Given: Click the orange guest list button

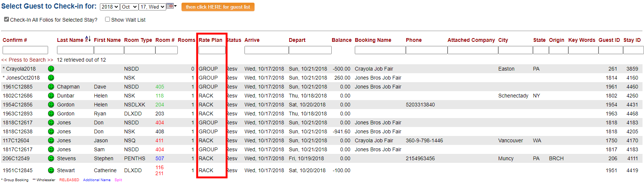Looking at the screenshot, I should point(218,7).
